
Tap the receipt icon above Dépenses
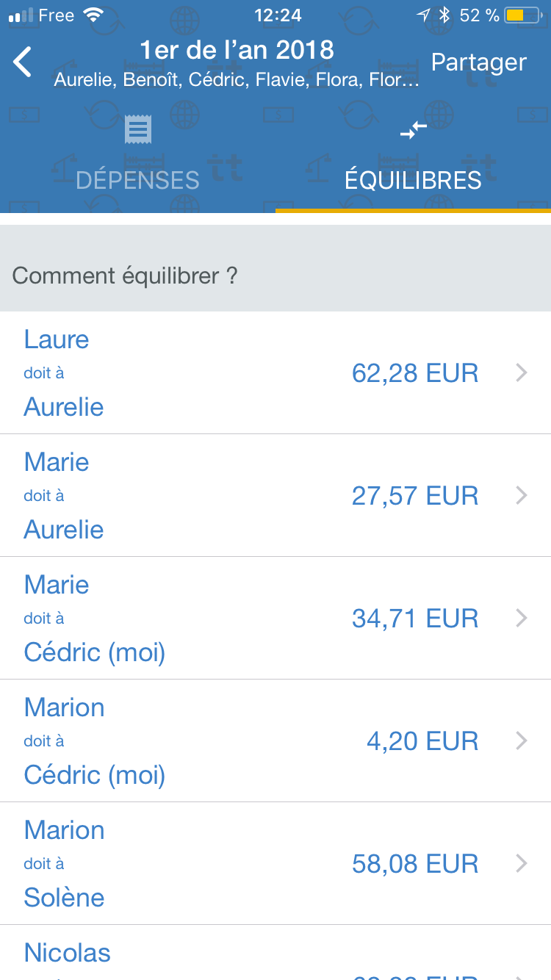coord(137,130)
